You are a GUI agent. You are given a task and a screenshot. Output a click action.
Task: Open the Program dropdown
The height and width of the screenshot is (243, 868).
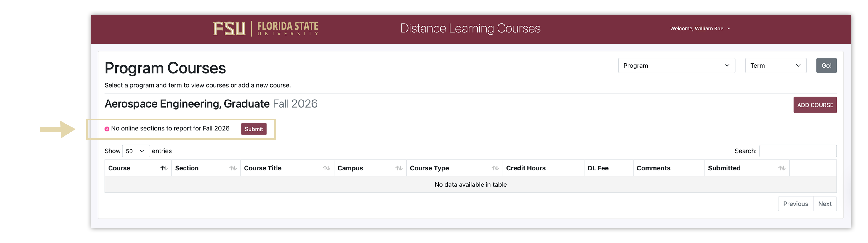[677, 65]
